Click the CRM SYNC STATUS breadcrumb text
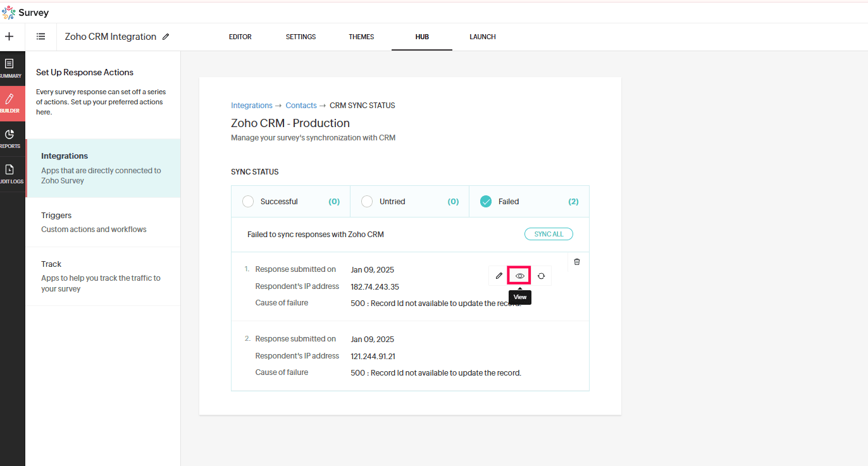 click(363, 106)
